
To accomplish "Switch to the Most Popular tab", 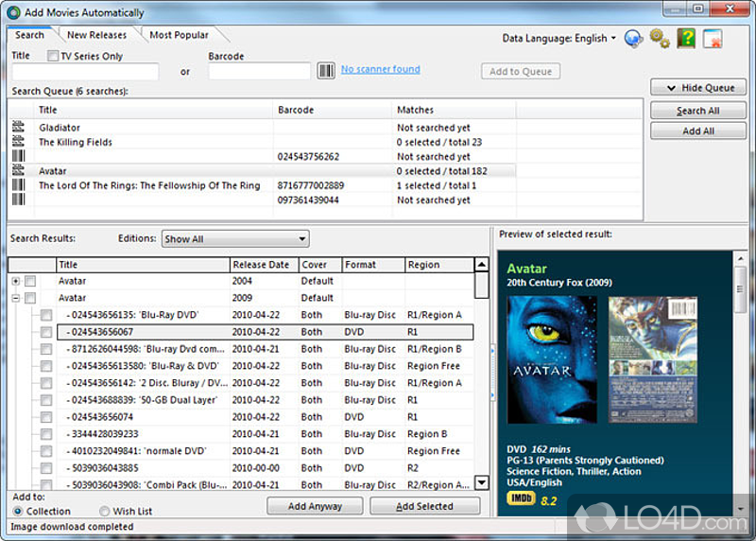I will (179, 35).
